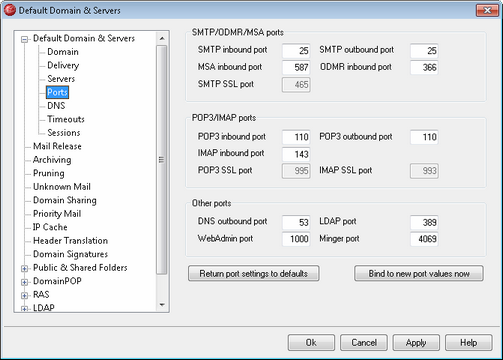Click the MSA inbound port field

pyautogui.click(x=296, y=68)
